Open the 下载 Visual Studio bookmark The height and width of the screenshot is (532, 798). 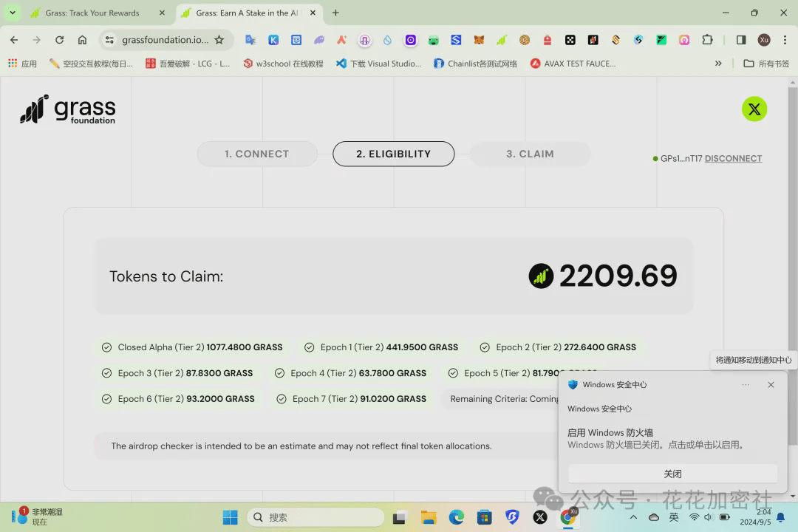coord(379,64)
